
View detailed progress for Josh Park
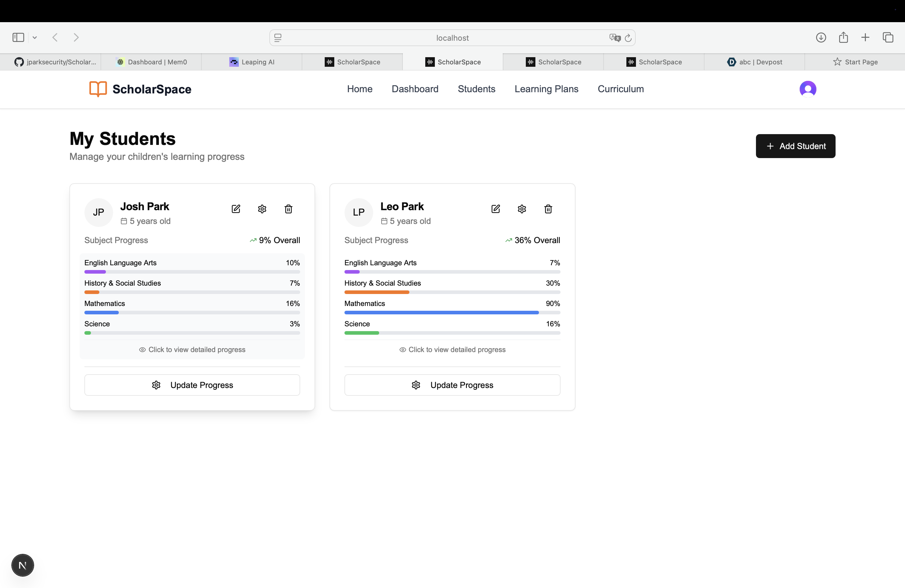(192, 349)
